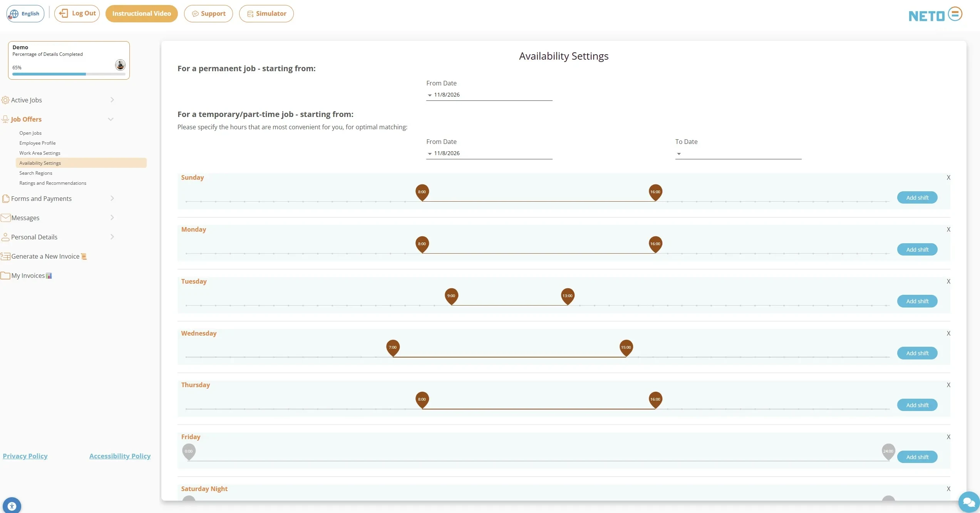The image size is (980, 513).
Task: Click Wednesday 7:00 start marker
Action: [393, 348]
